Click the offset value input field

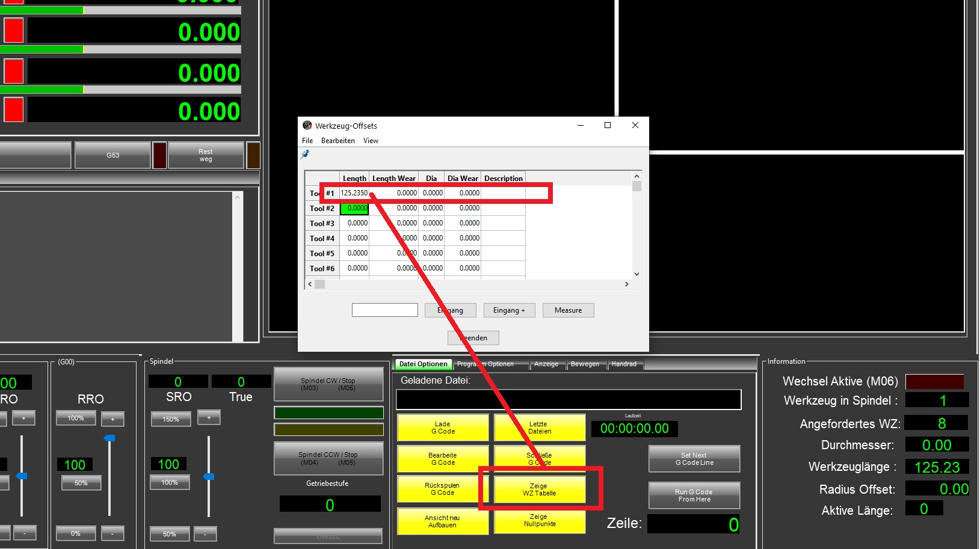coord(384,310)
